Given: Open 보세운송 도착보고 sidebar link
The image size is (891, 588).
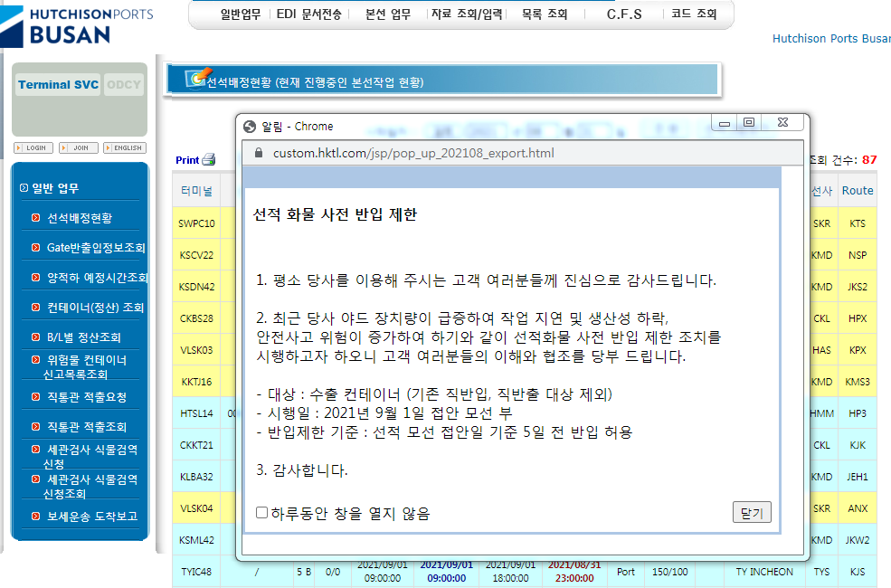Looking at the screenshot, I should tap(92, 516).
